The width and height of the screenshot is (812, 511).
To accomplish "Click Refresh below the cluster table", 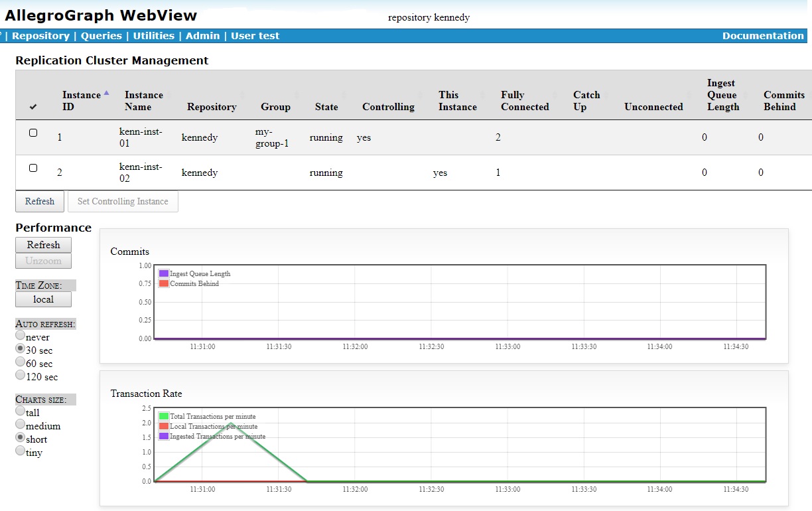I will point(39,201).
